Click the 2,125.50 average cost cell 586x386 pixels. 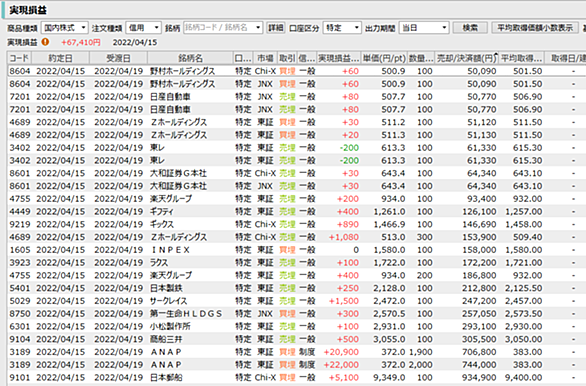523,288
